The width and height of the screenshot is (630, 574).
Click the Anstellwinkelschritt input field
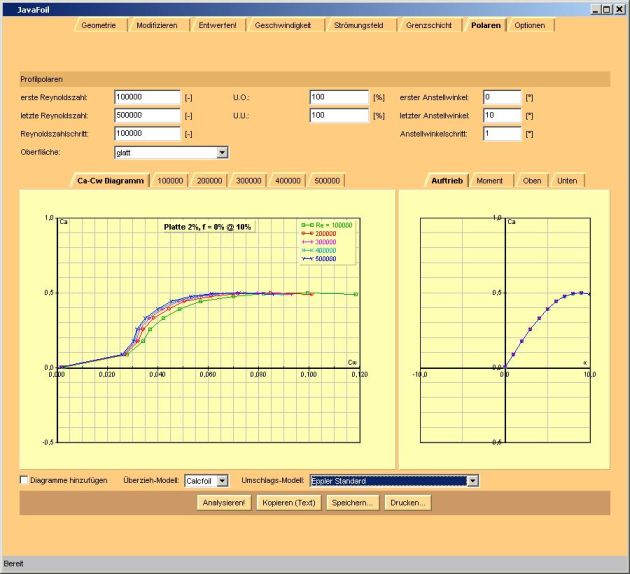(501, 133)
